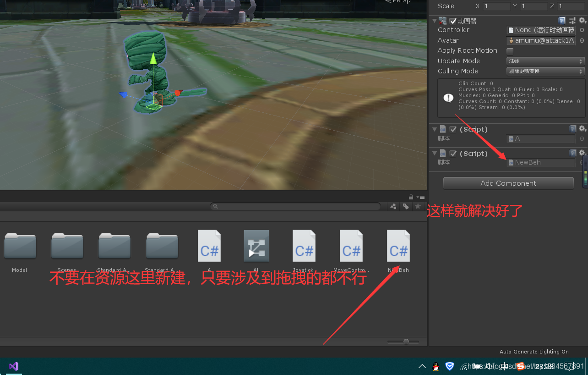The height and width of the screenshot is (375, 588).
Task: Click the taskbar clock showing 23:28
Action: point(544,366)
